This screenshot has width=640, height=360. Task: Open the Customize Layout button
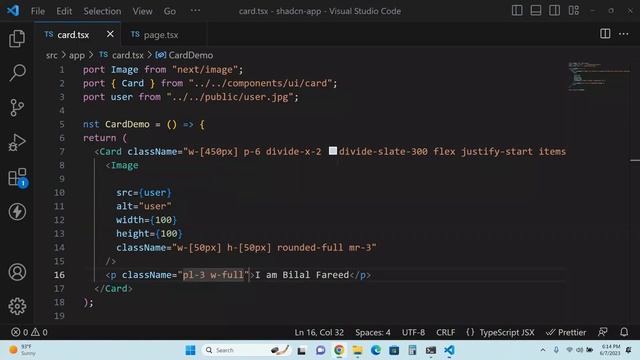pyautogui.click(x=573, y=11)
